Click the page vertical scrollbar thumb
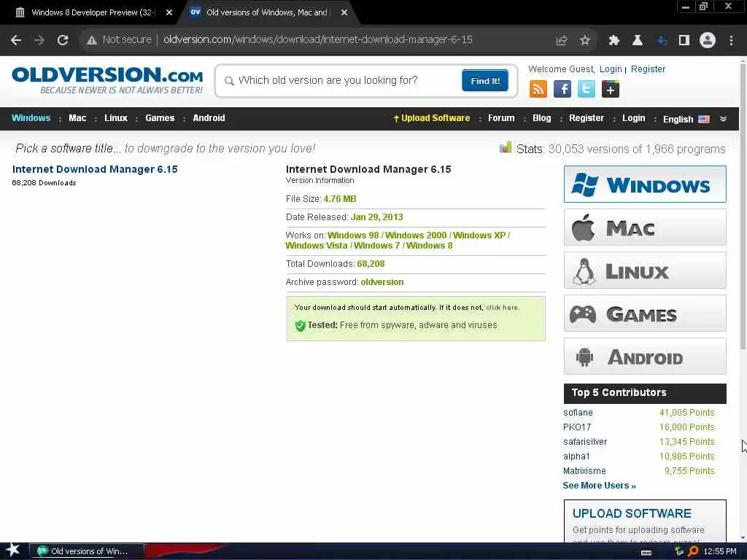Screen dimensions: 747x560 point(743,205)
